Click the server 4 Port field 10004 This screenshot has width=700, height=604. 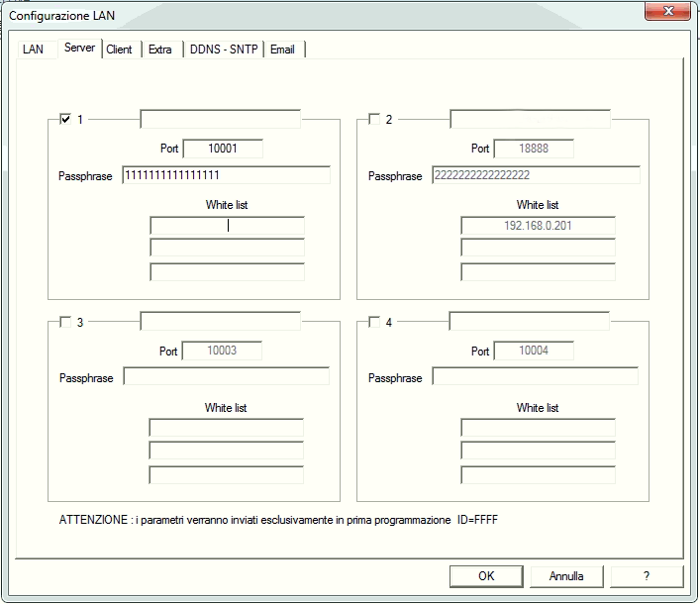[533, 351]
